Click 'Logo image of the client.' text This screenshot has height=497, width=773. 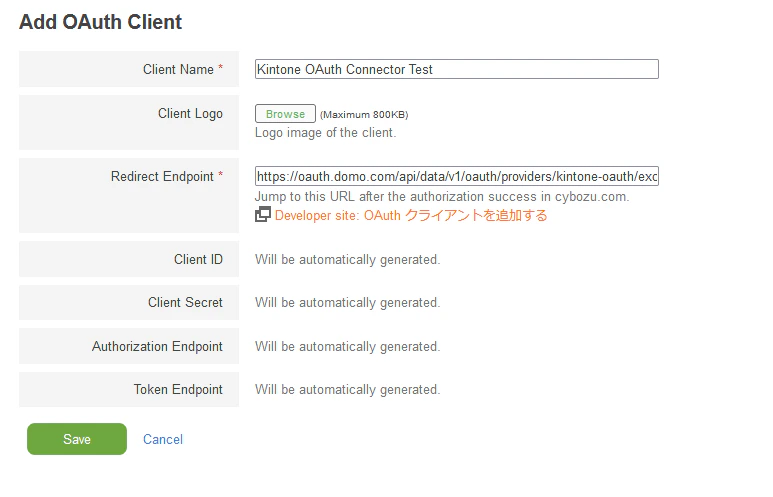325,133
